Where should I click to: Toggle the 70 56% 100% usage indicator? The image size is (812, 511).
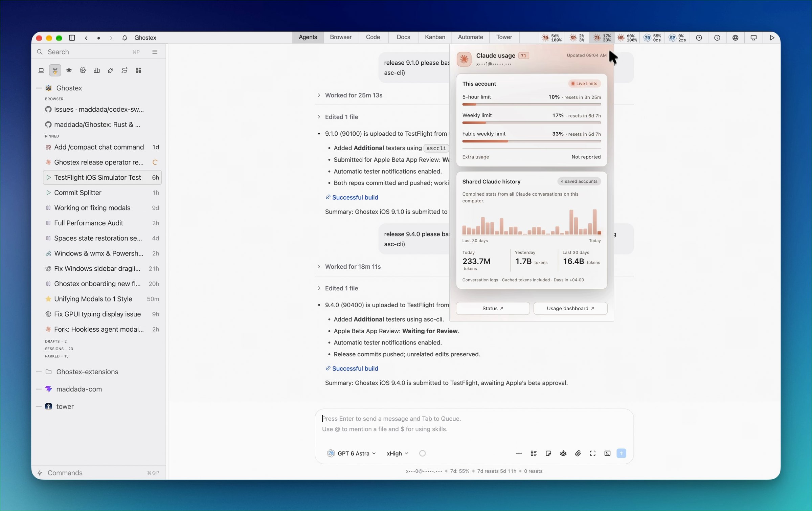point(552,38)
